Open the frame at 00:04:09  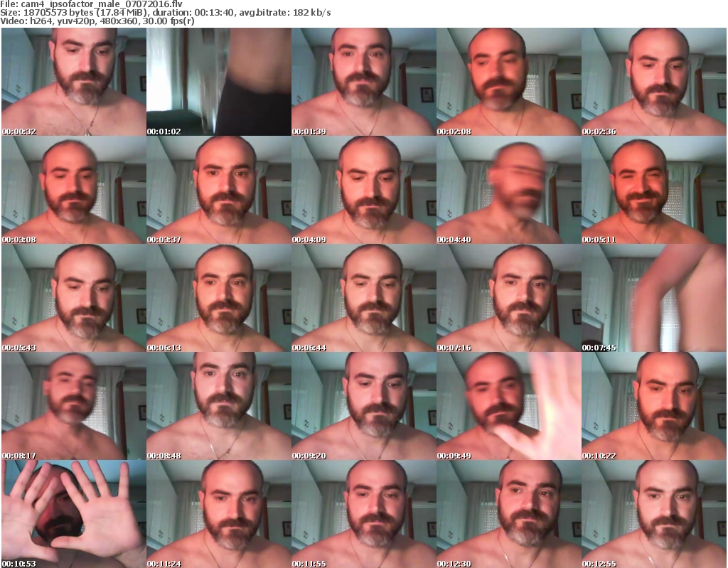pyautogui.click(x=363, y=190)
